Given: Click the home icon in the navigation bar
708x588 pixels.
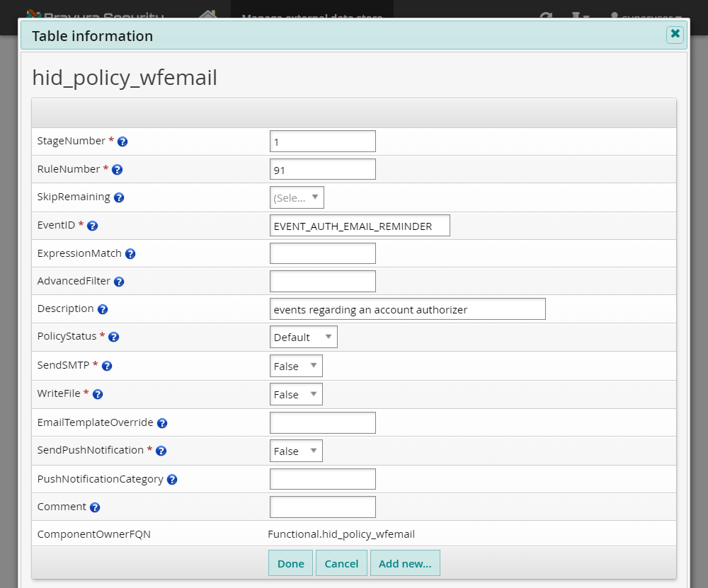Looking at the screenshot, I should 207,14.
